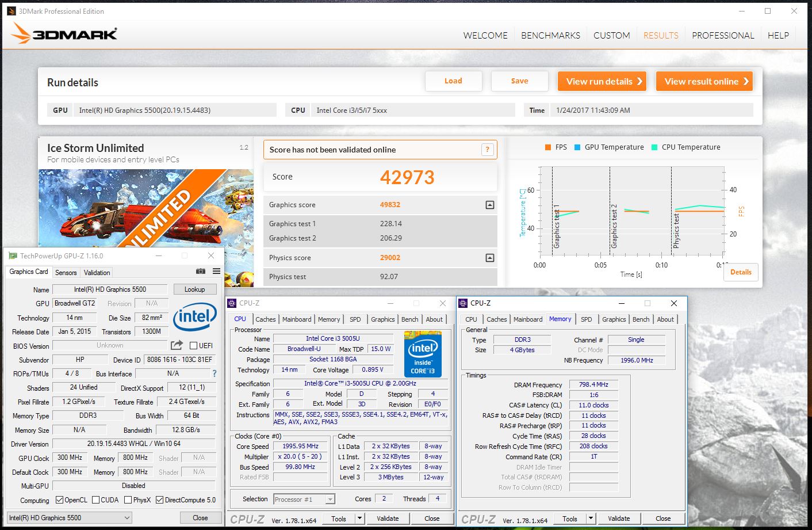Open the Mainboard tab in CPU-Z CPU window
The width and height of the screenshot is (812, 530).
click(x=297, y=319)
